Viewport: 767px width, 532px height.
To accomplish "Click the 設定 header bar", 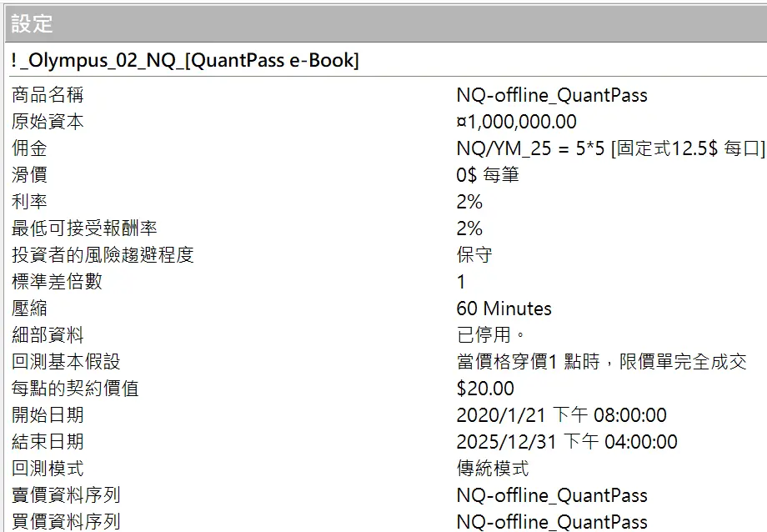I will tap(383, 23).
